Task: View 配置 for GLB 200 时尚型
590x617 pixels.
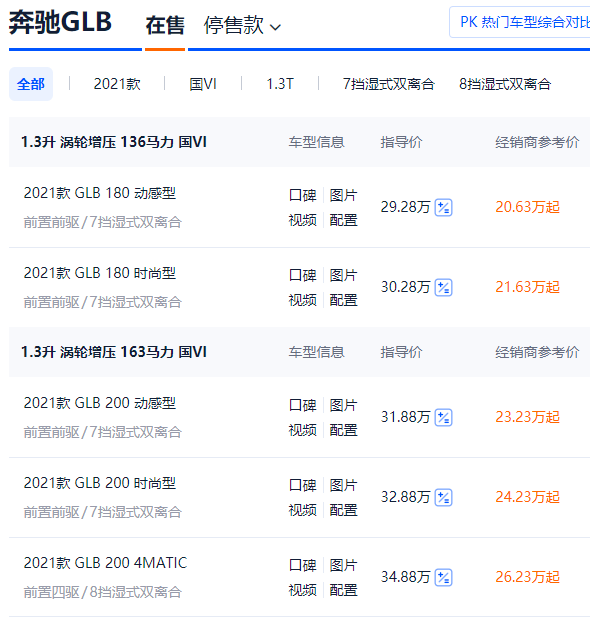Action: (x=344, y=510)
